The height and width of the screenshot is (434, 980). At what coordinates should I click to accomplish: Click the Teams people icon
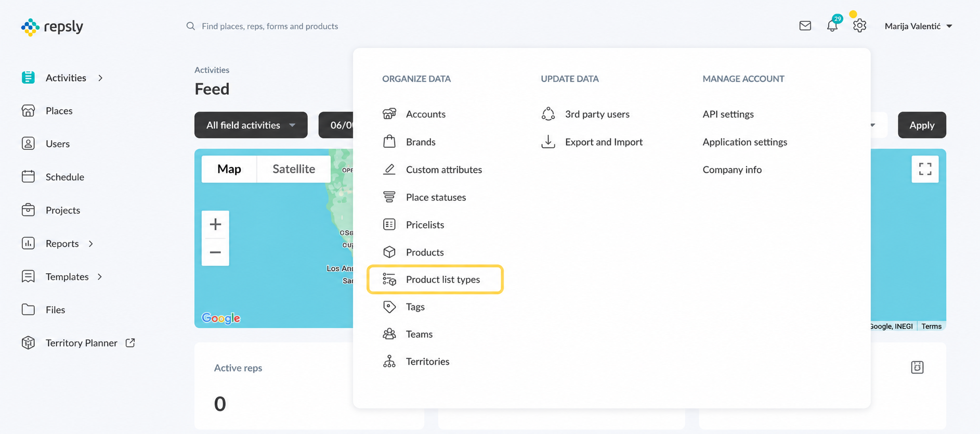[389, 334]
